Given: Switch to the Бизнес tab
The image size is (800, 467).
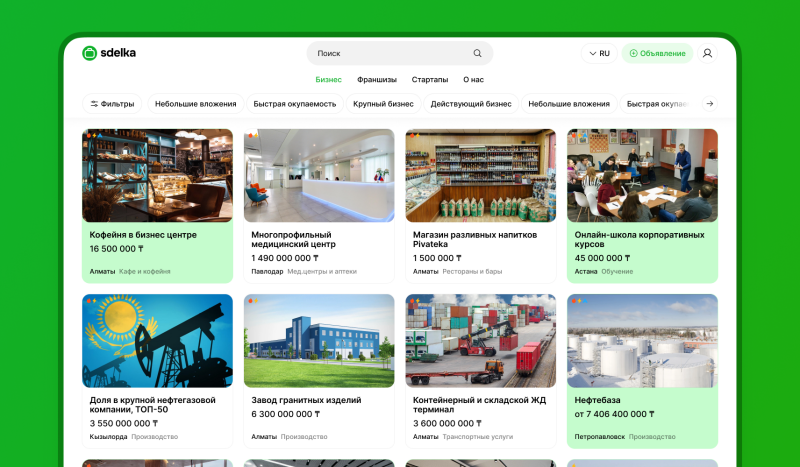Looking at the screenshot, I should click(x=328, y=80).
